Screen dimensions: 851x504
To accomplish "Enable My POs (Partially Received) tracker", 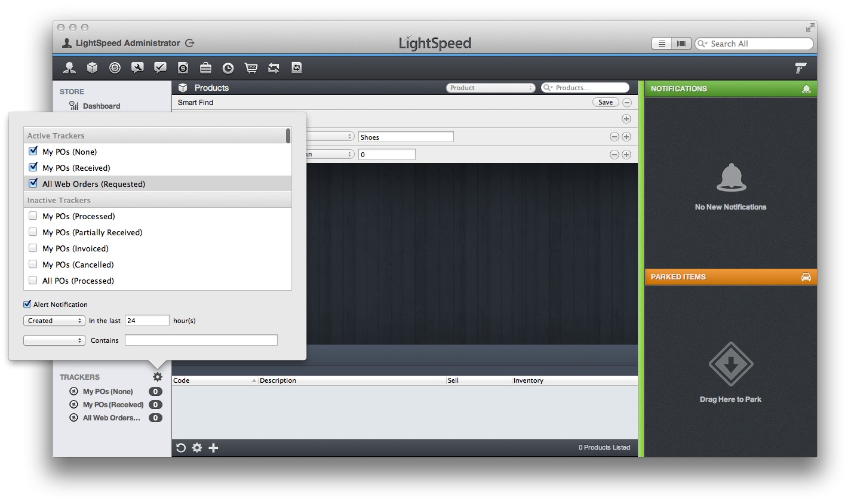I will click(x=33, y=232).
